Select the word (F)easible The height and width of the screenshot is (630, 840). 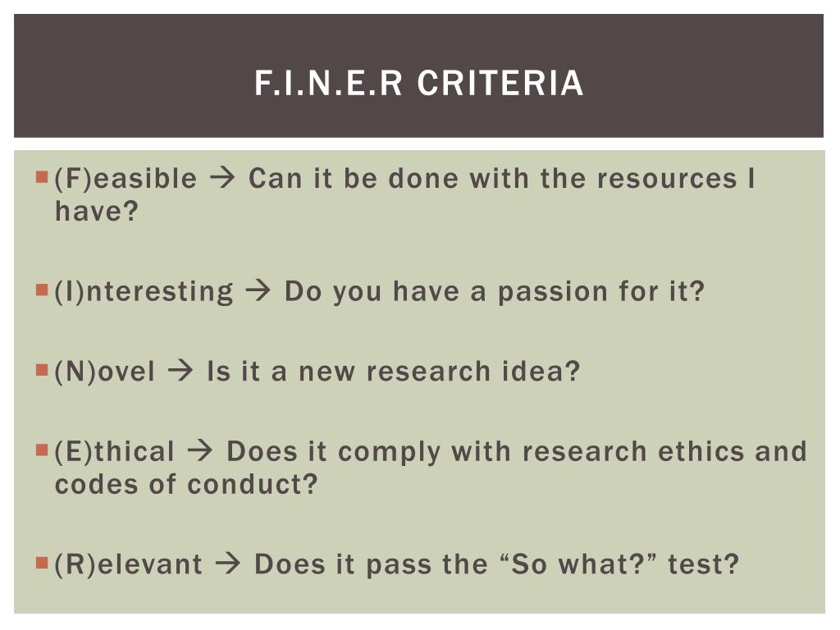point(126,179)
